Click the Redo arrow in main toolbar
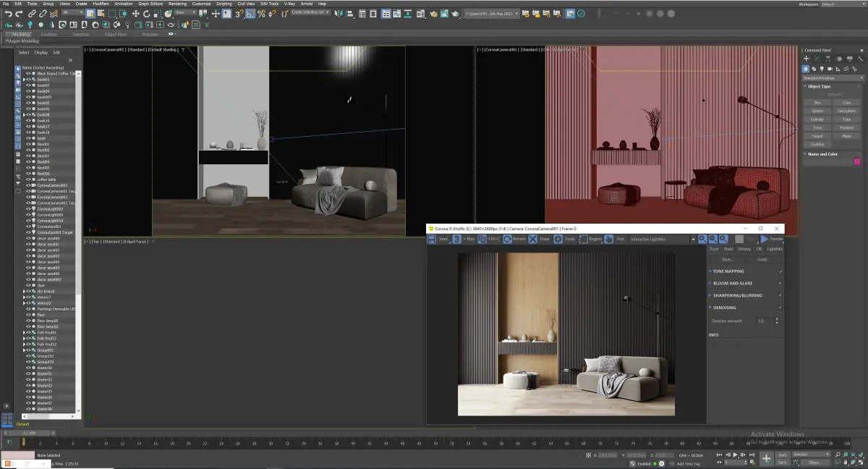Screen dimensions: 868x469 point(20,13)
